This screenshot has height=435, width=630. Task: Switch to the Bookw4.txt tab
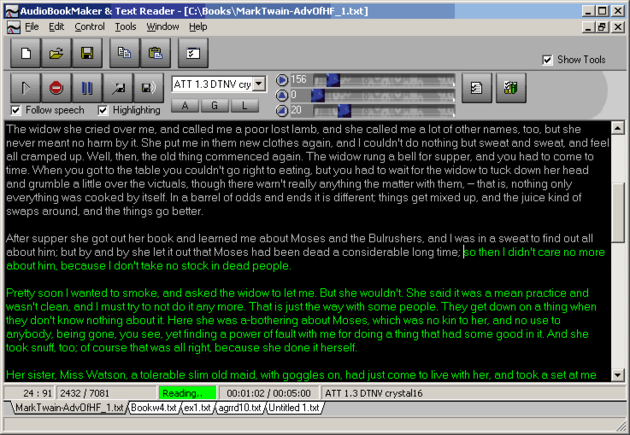(153, 408)
